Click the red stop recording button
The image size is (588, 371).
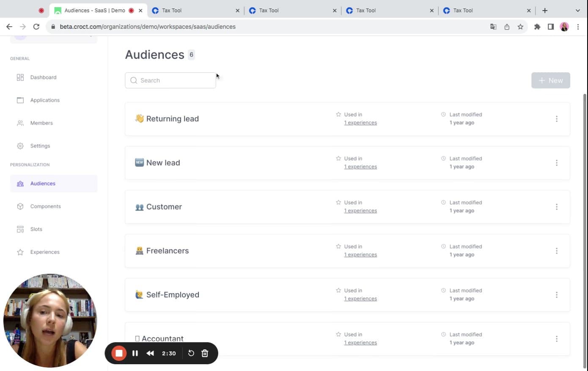119,353
